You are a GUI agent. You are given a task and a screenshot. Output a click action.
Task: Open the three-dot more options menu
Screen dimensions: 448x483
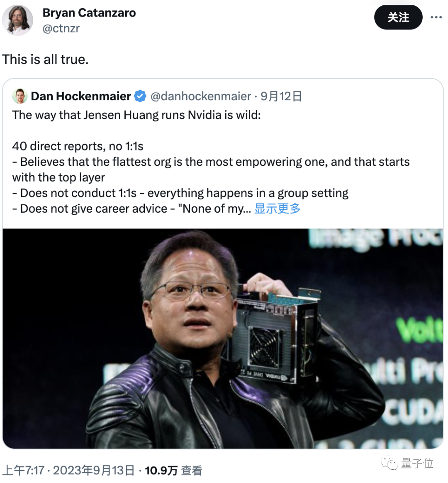(436, 17)
